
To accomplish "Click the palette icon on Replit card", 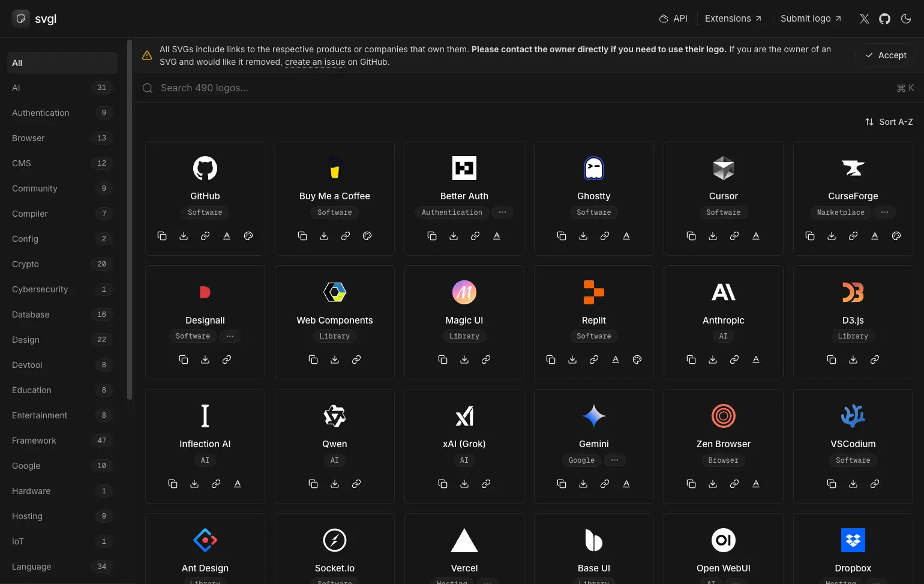I will [x=637, y=360].
